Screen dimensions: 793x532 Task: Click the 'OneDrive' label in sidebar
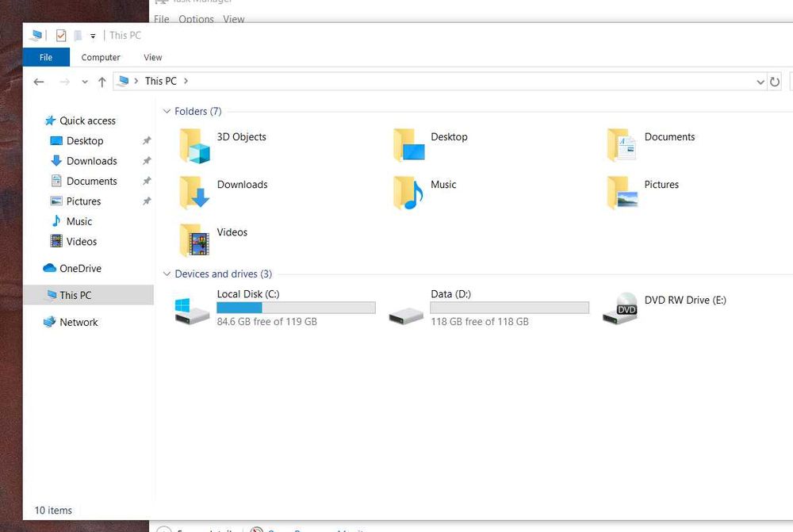[80, 268]
